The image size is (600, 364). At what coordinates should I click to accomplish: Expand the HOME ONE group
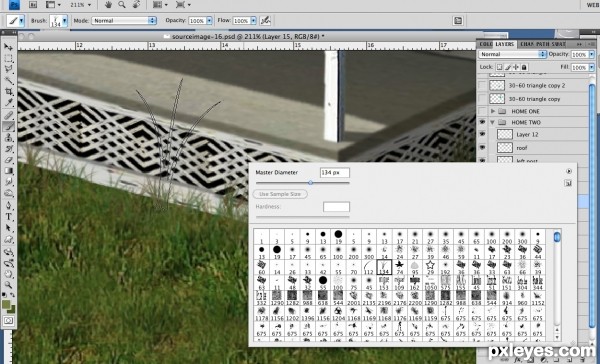coord(493,111)
